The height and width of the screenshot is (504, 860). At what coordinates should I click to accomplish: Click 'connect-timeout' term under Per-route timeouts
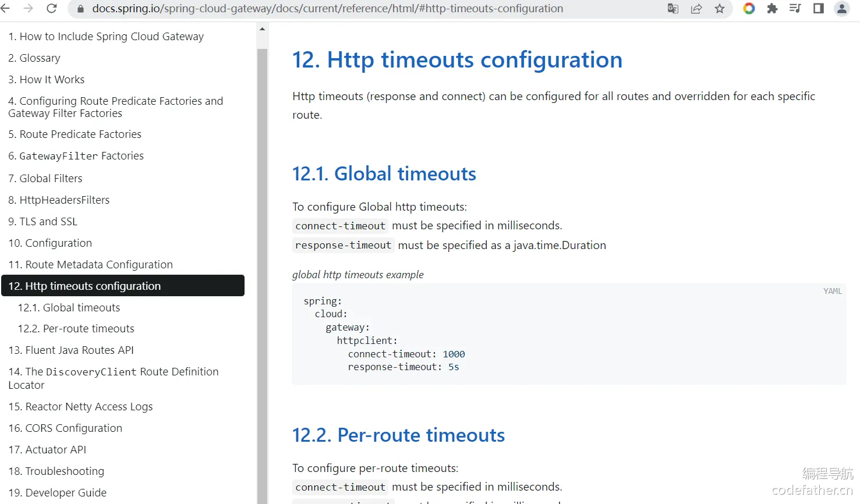(340, 487)
